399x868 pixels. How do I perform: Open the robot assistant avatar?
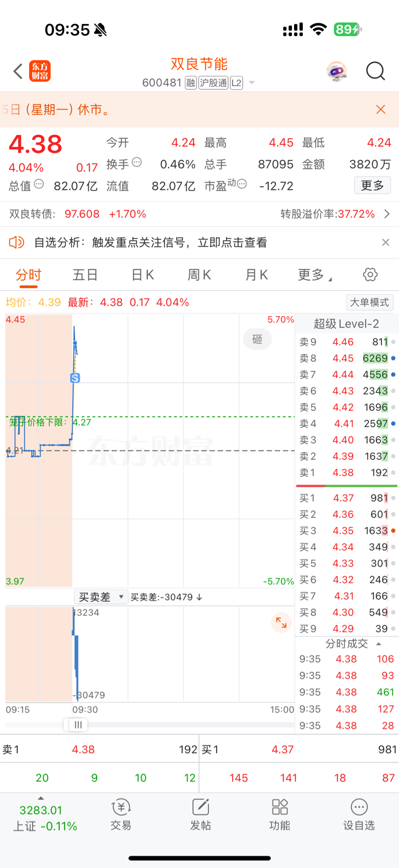(337, 71)
